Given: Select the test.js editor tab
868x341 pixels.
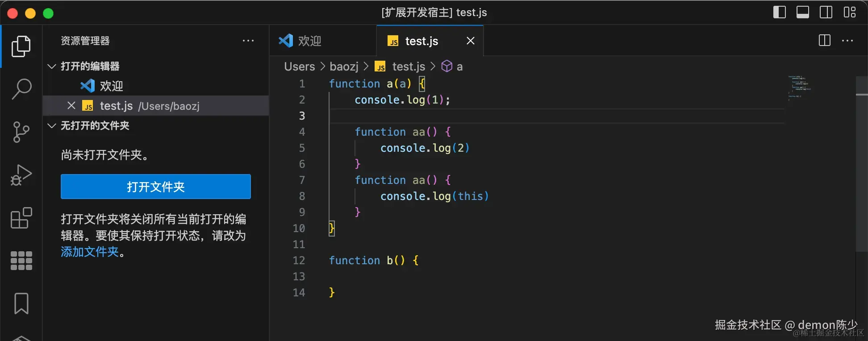Looking at the screenshot, I should point(421,41).
